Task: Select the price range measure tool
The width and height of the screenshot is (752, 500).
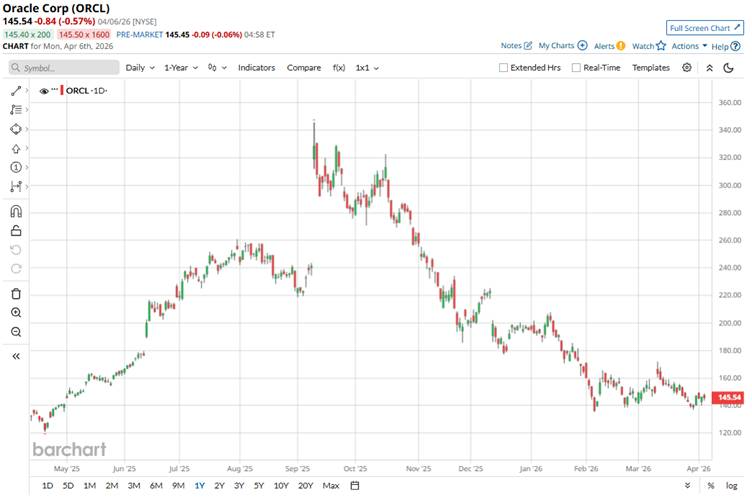Action: pyautogui.click(x=16, y=186)
